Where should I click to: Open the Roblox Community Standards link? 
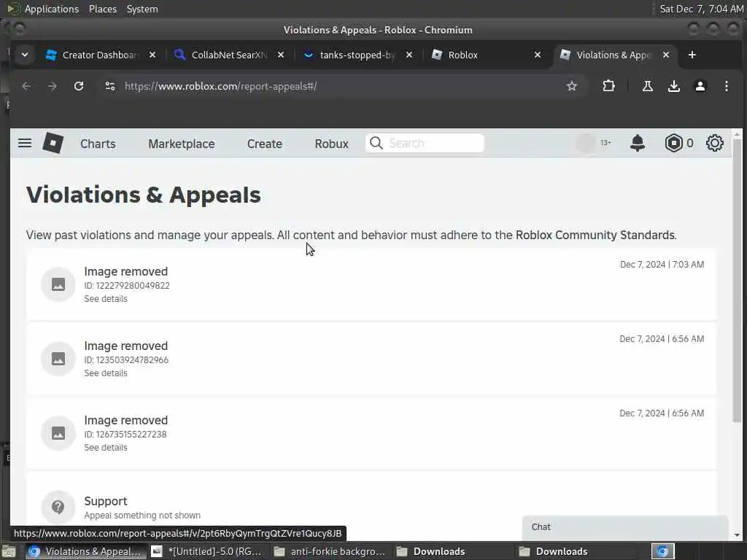coord(595,235)
